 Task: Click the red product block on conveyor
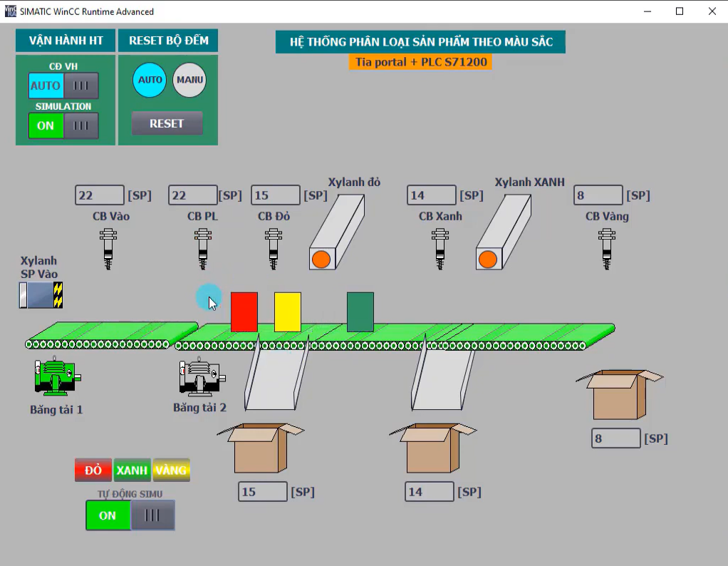[244, 312]
